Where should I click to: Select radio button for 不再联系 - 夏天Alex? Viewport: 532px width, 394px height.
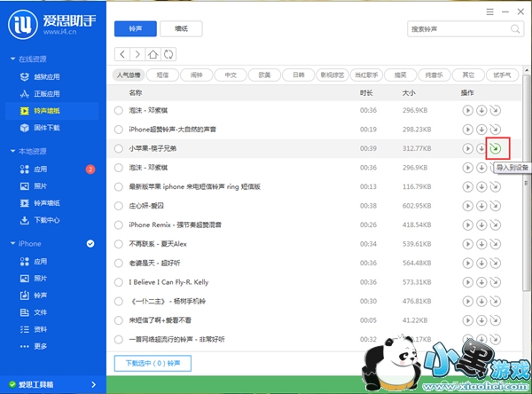click(x=119, y=244)
